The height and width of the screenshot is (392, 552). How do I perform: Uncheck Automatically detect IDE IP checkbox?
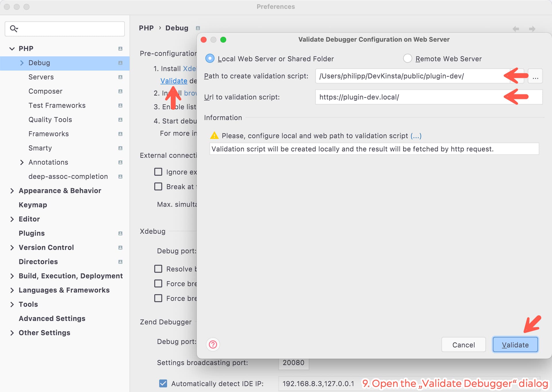coord(163,383)
